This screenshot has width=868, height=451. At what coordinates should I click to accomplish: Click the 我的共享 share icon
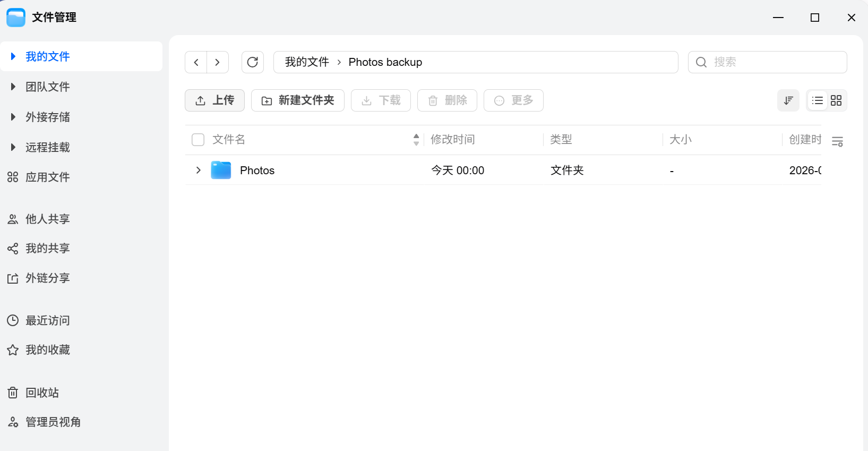pyautogui.click(x=13, y=248)
